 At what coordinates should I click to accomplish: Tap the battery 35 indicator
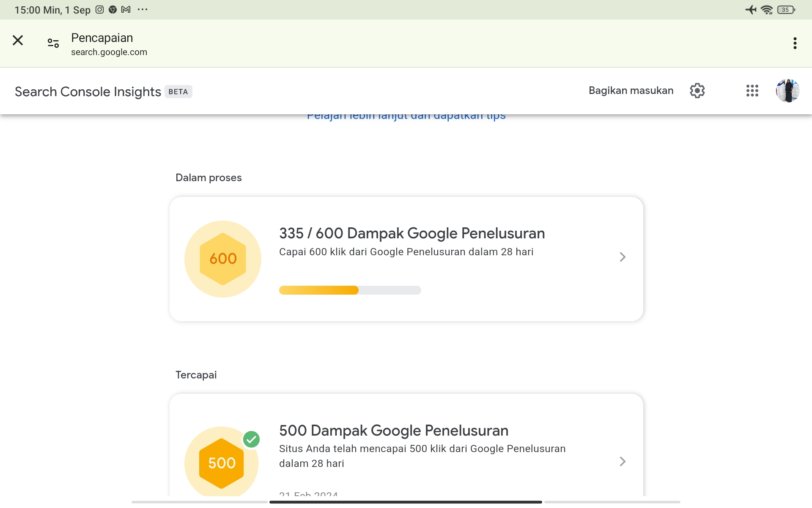coord(786,10)
